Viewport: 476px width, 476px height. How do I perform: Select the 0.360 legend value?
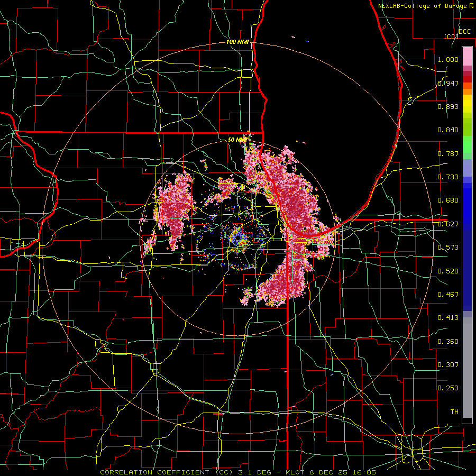(448, 342)
